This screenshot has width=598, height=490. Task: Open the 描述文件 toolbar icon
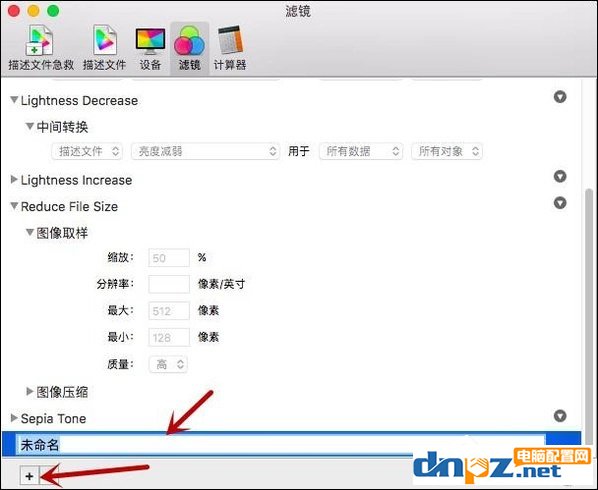point(104,48)
